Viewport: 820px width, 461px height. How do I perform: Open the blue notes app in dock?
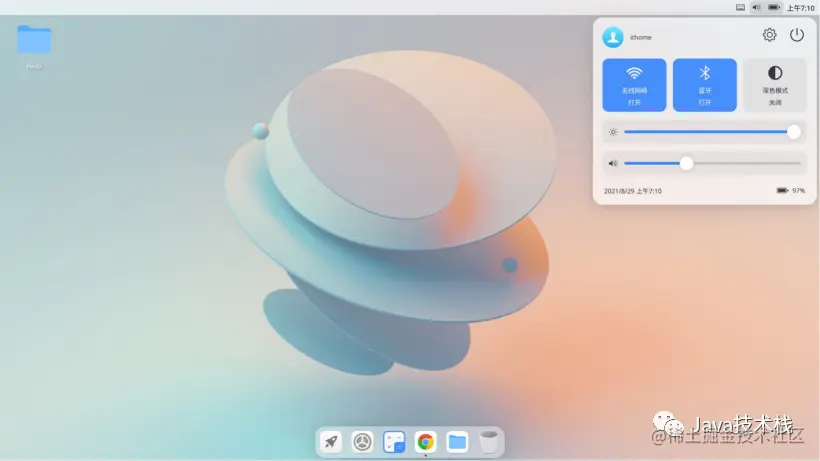394,442
